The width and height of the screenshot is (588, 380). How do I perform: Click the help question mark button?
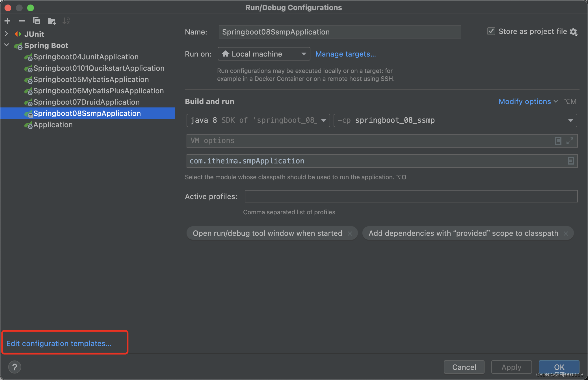coord(15,367)
